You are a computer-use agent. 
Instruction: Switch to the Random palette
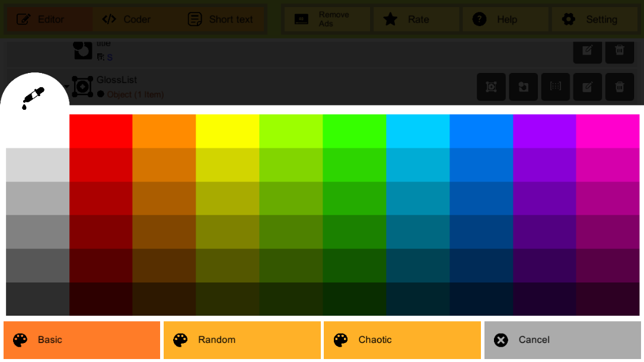click(242, 340)
